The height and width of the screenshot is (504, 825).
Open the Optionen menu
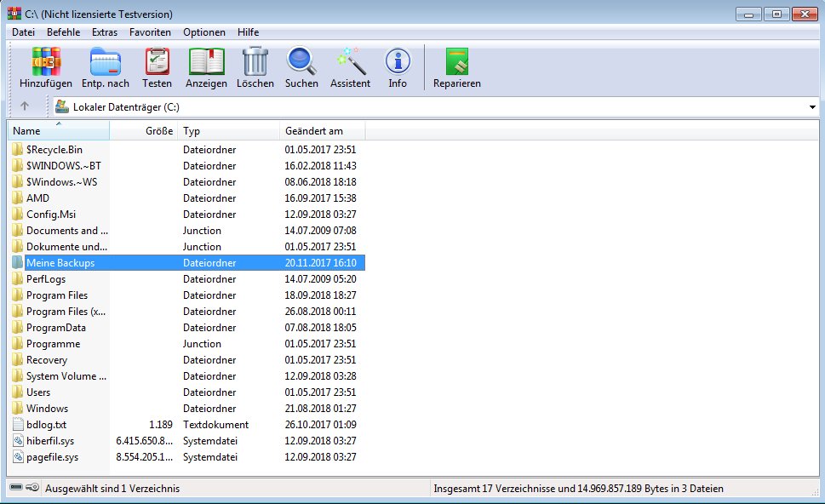click(x=204, y=32)
